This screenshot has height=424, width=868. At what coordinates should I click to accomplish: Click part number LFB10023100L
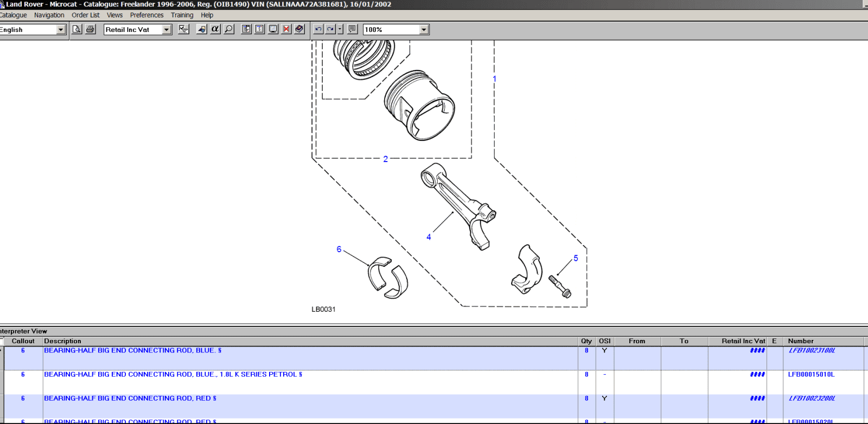tap(812, 351)
